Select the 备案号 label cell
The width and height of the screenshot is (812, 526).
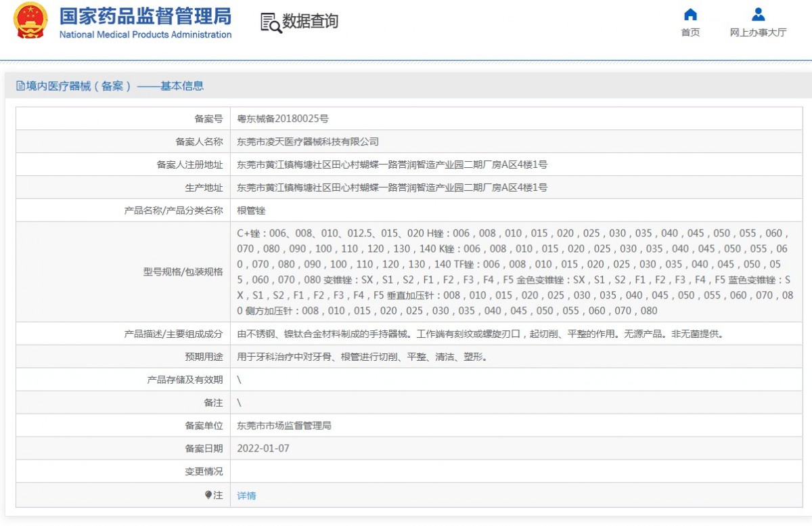point(208,118)
